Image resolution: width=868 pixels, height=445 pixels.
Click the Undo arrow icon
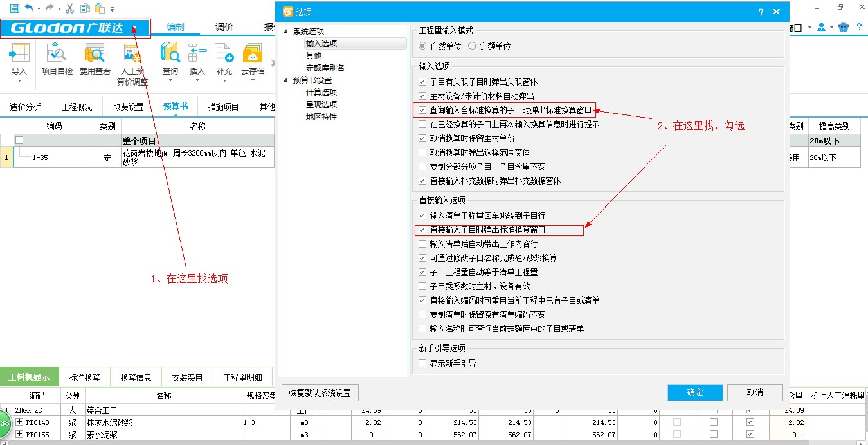point(29,8)
